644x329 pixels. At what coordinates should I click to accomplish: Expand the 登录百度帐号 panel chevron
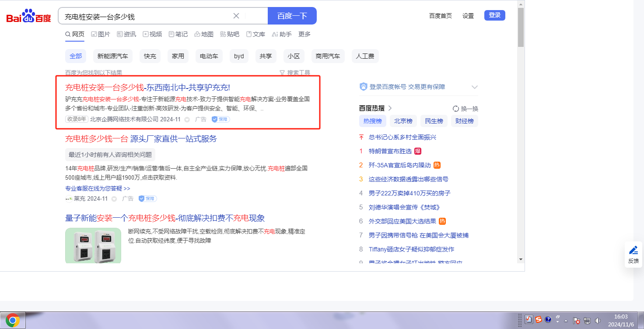(x=475, y=87)
